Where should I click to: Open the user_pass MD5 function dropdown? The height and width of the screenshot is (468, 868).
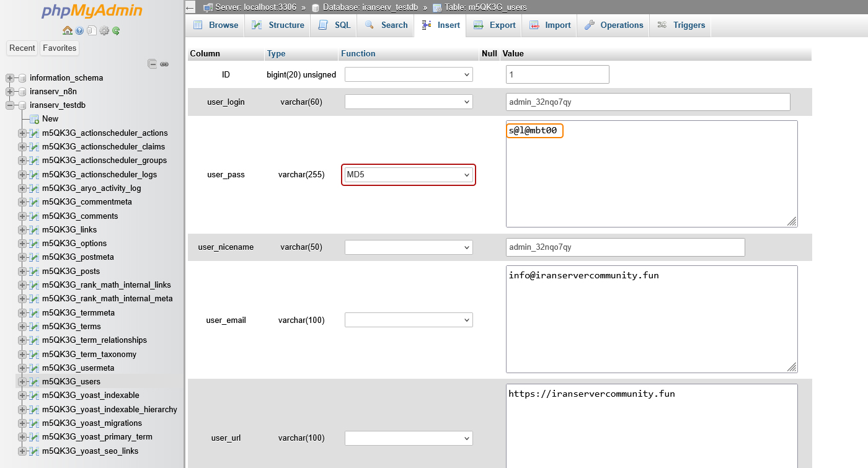(409, 175)
